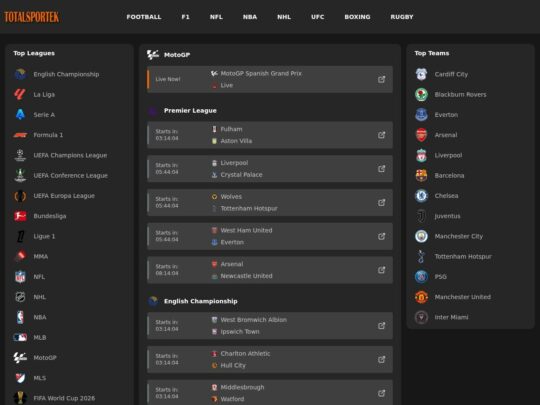Select the Manchester United crest icon
The image size is (540, 405).
click(x=421, y=297)
